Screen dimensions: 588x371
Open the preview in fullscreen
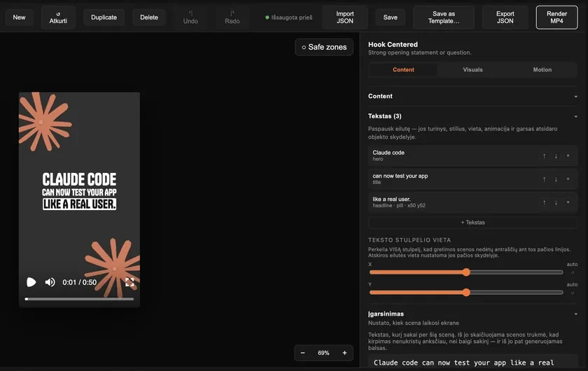click(129, 282)
